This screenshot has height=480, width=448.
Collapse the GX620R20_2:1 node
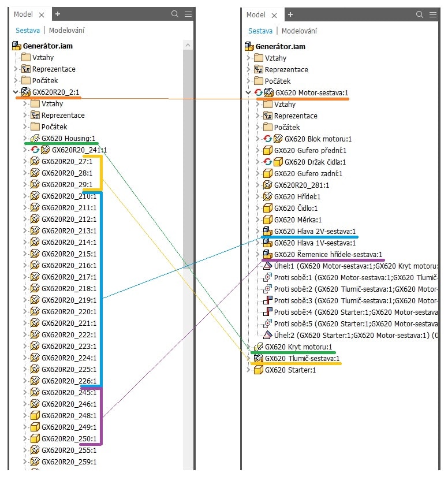16,92
